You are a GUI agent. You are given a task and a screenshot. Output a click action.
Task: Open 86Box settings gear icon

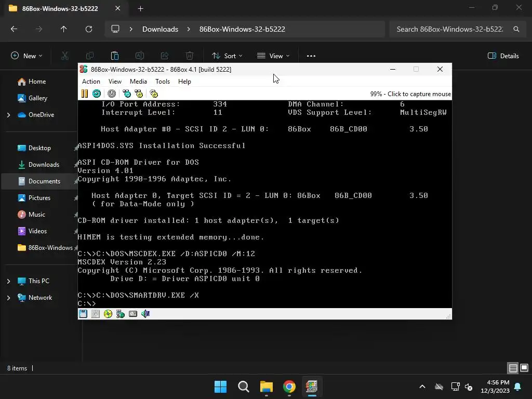pos(154,94)
